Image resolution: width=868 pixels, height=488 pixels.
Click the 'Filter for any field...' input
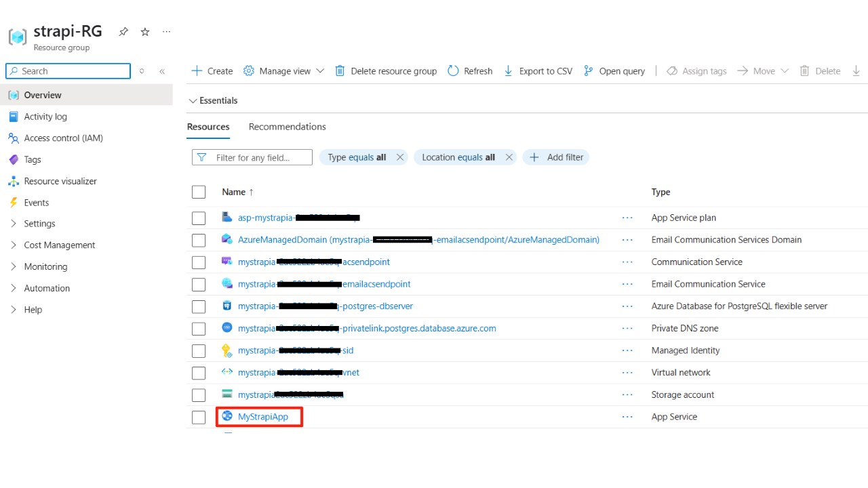252,157
